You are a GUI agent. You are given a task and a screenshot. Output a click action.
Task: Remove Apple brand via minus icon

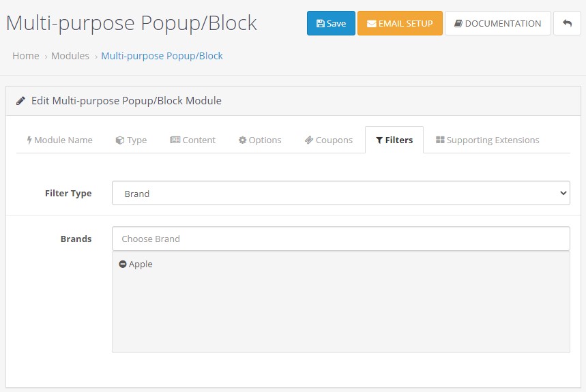pyautogui.click(x=123, y=264)
